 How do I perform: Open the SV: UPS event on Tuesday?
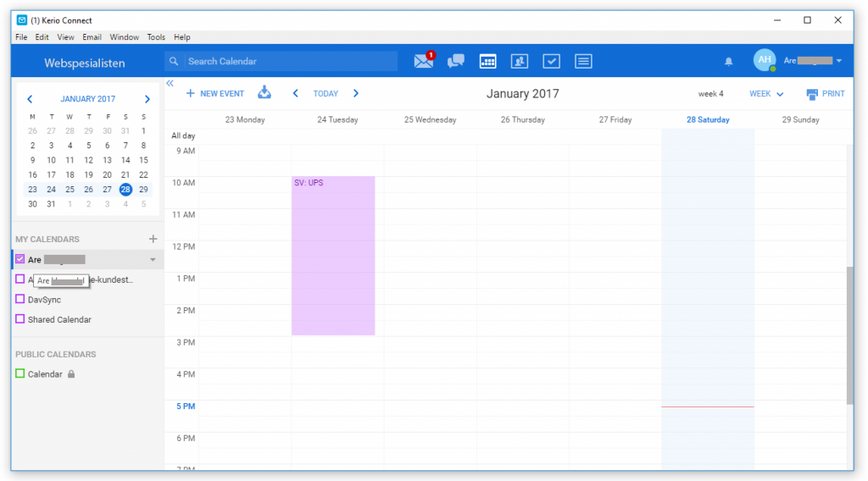click(x=333, y=254)
